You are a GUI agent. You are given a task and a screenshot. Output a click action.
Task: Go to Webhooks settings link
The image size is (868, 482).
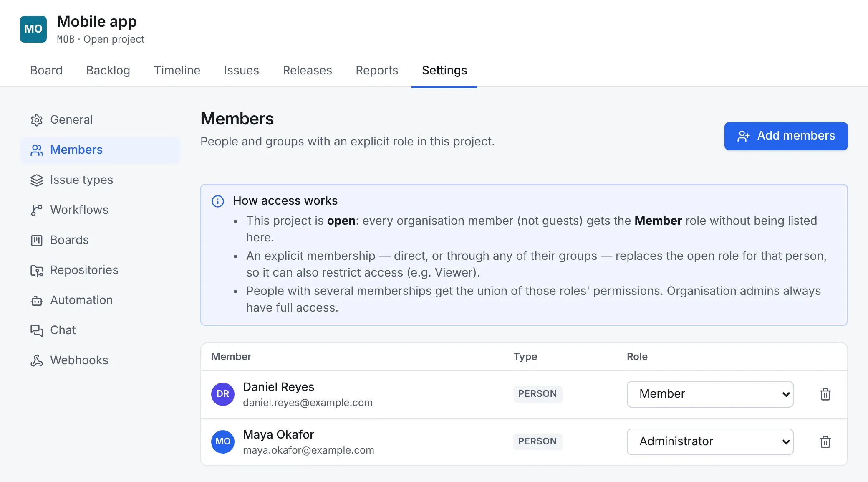point(100,360)
